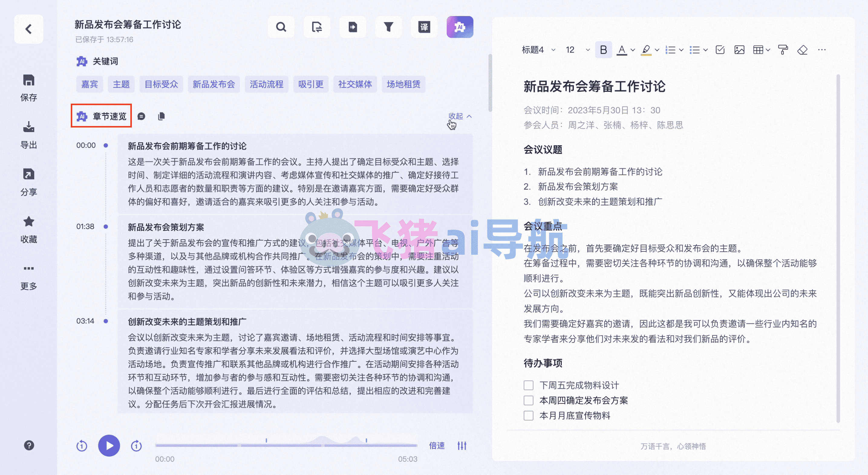Open the editor overflow ellipsis menu
This screenshot has height=475, width=868.
(x=822, y=50)
